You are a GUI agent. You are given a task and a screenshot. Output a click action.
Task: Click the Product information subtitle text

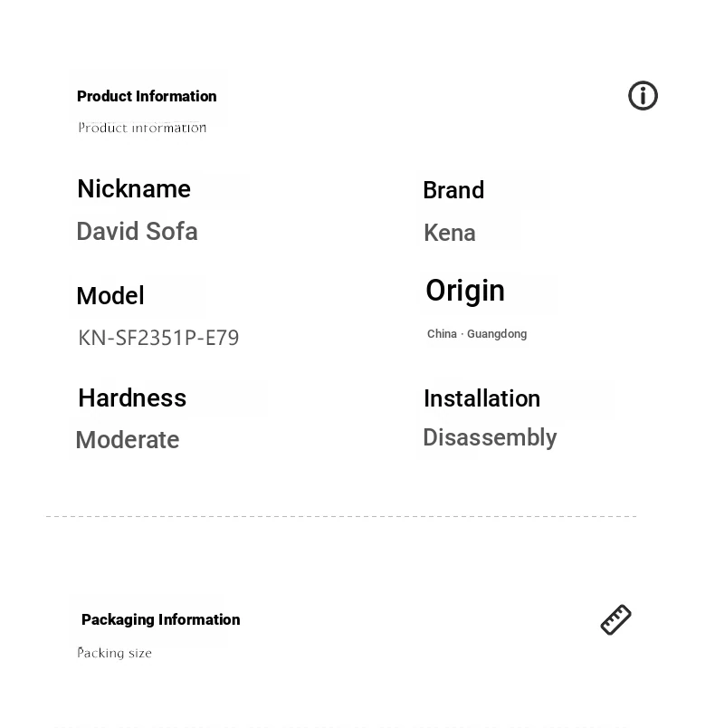coord(142,128)
